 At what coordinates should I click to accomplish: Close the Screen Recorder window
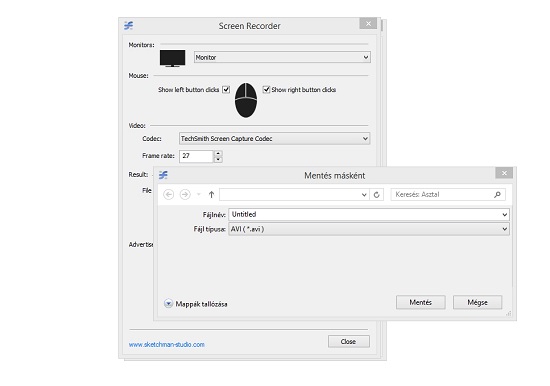pos(368,24)
